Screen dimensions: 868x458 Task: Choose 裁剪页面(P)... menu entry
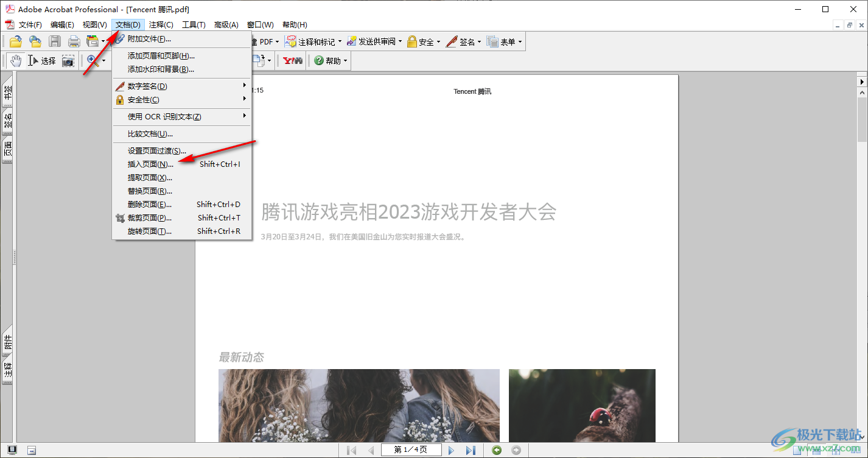tap(182, 218)
